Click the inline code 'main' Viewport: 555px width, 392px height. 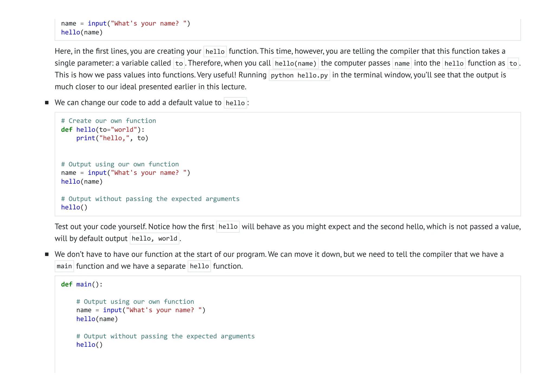[64, 266]
